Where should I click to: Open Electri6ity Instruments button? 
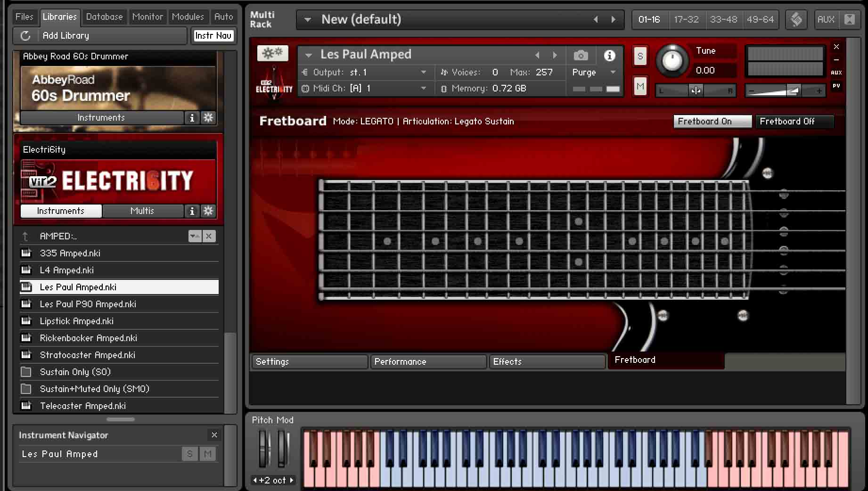(x=61, y=211)
